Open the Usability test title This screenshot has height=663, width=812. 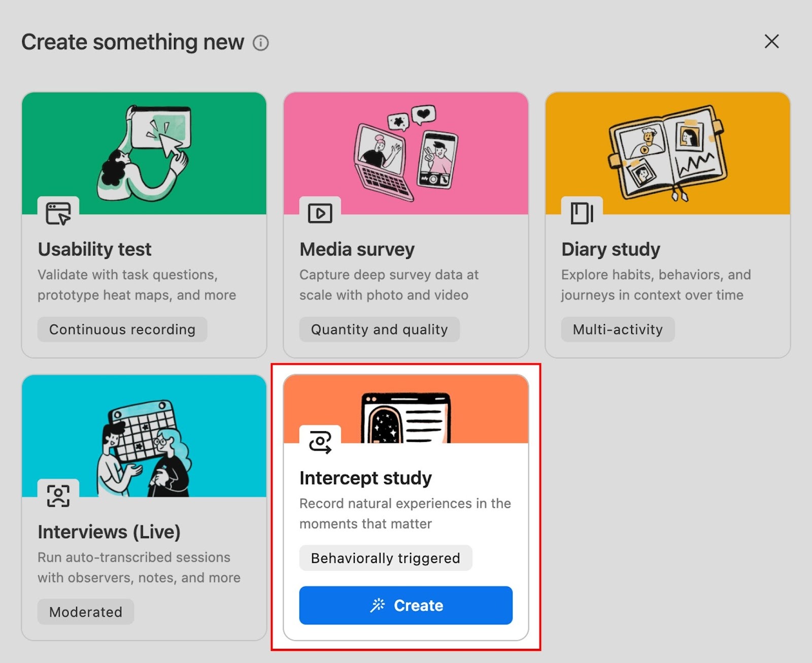94,250
